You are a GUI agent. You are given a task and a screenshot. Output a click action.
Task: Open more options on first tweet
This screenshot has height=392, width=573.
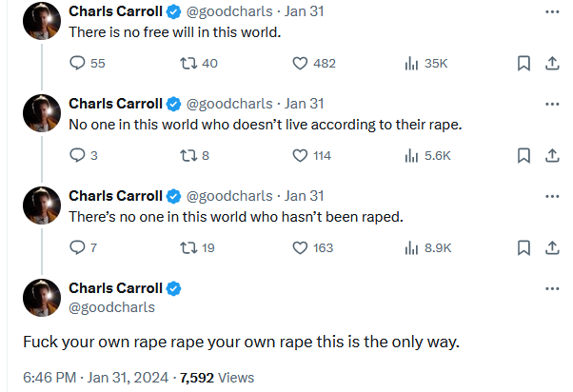(x=551, y=12)
